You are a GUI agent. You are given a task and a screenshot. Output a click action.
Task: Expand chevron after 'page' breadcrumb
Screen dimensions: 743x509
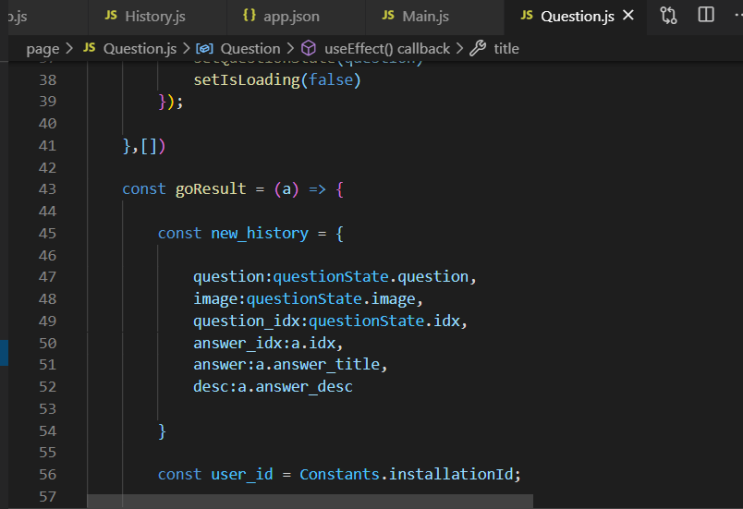point(70,48)
